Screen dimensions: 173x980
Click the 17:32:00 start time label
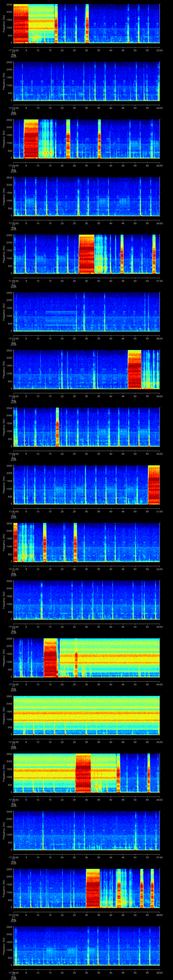(x=13, y=627)
